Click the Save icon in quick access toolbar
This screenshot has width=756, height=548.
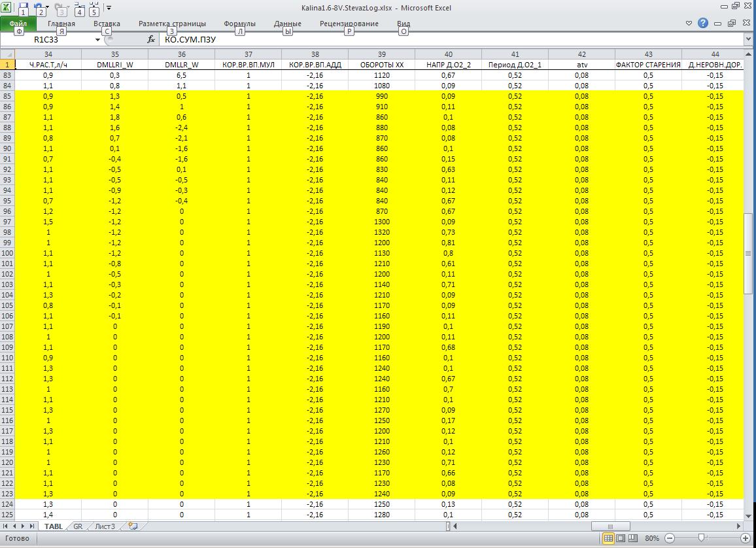coord(24,8)
